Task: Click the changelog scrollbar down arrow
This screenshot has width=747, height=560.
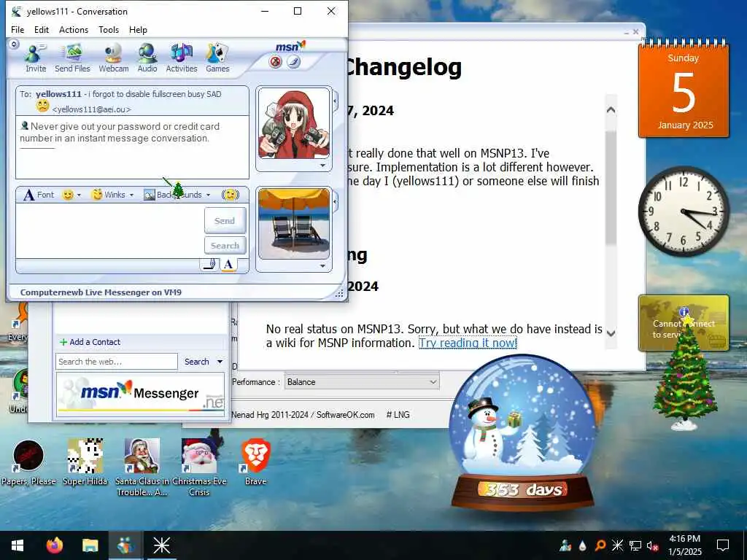Action: [611, 333]
